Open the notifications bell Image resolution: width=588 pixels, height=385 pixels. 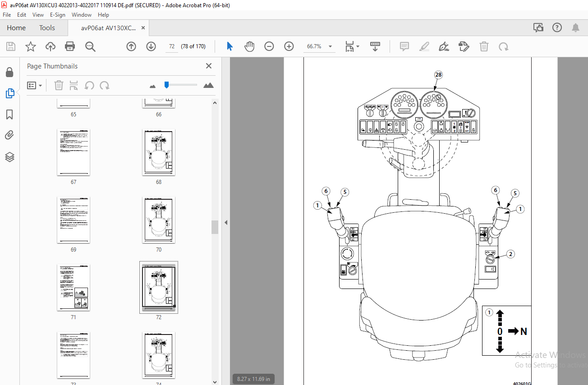click(575, 28)
